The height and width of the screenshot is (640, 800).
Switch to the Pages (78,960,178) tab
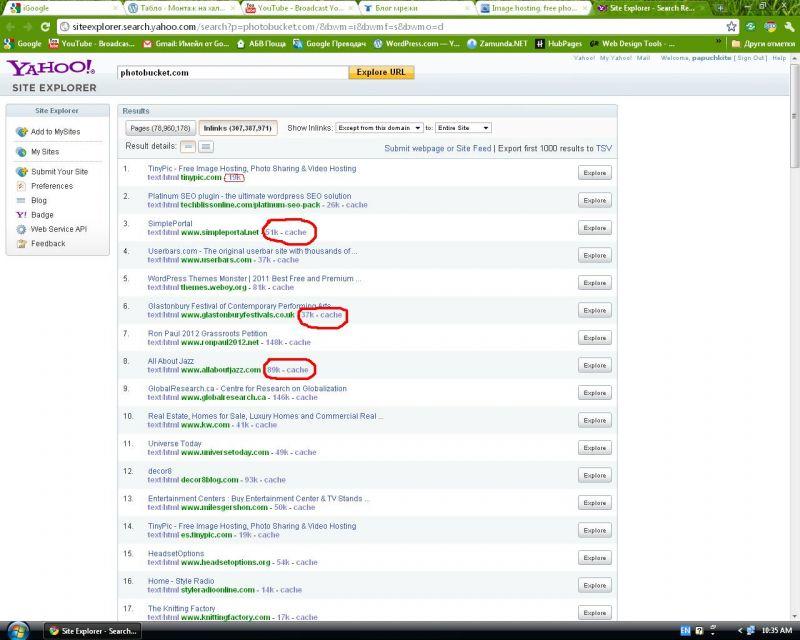click(x=160, y=128)
